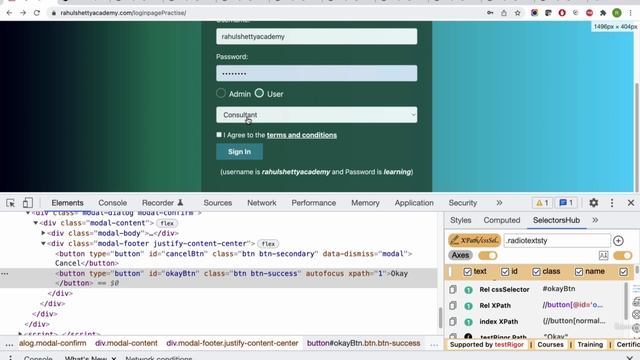Open the terms and conditions link
This screenshot has height=360, width=640.
point(302,135)
